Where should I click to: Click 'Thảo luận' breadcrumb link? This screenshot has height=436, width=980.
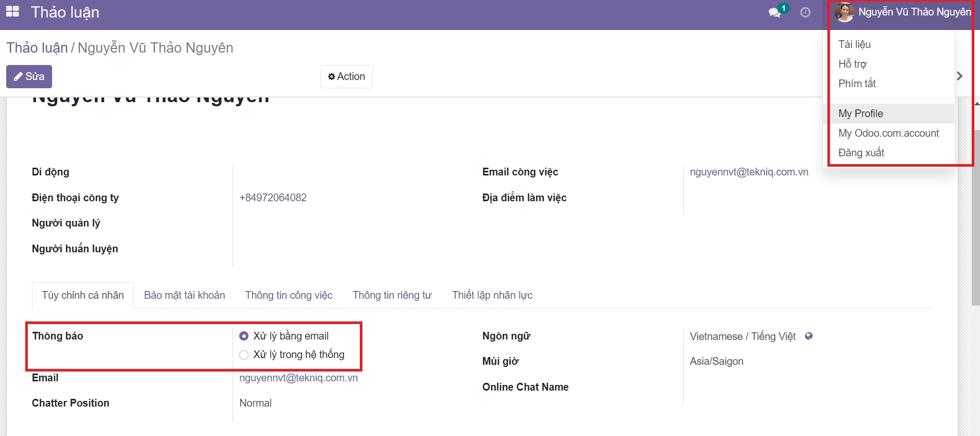[x=37, y=48]
